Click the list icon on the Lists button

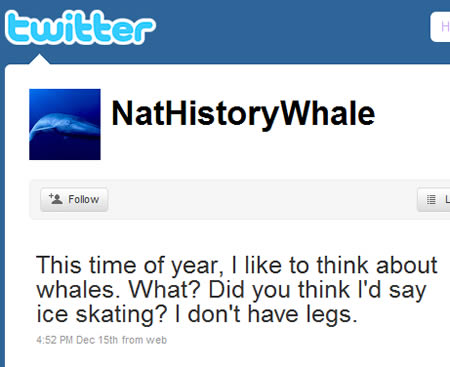[431, 199]
